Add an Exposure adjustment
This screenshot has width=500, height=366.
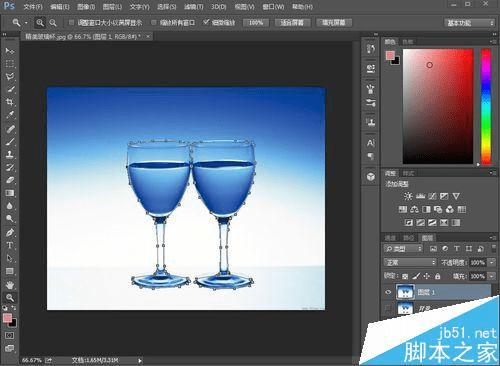[x=444, y=196]
